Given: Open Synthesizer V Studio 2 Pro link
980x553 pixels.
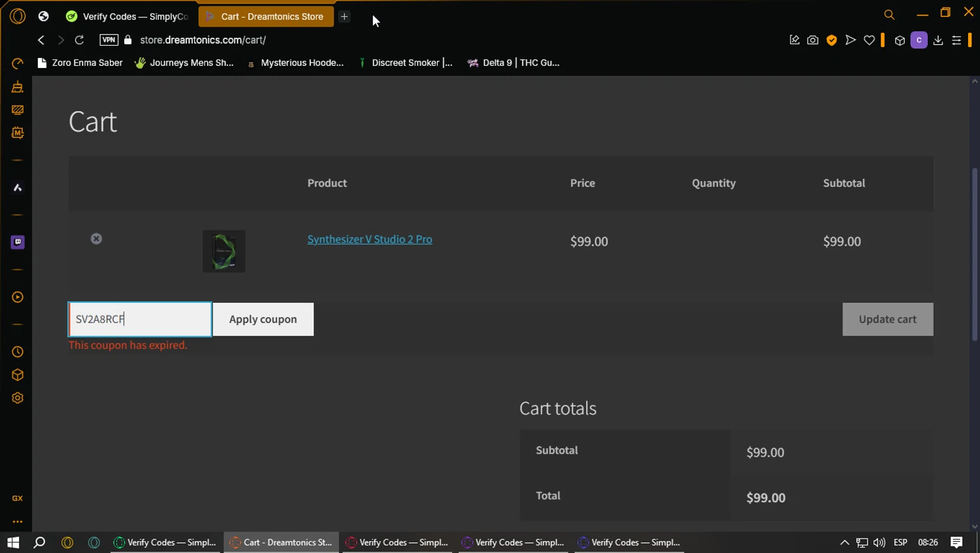Looking at the screenshot, I should click(x=370, y=239).
